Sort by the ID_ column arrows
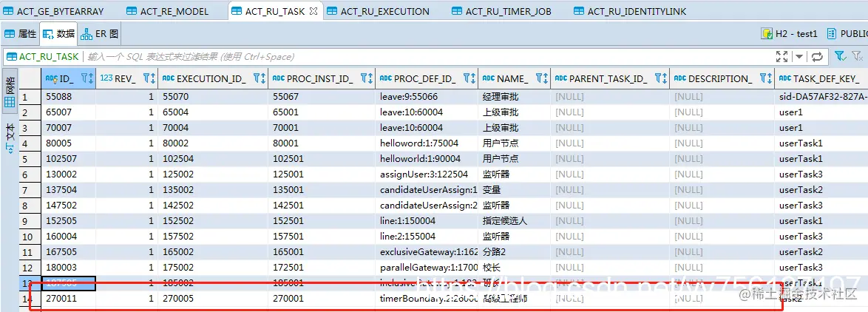 point(92,78)
